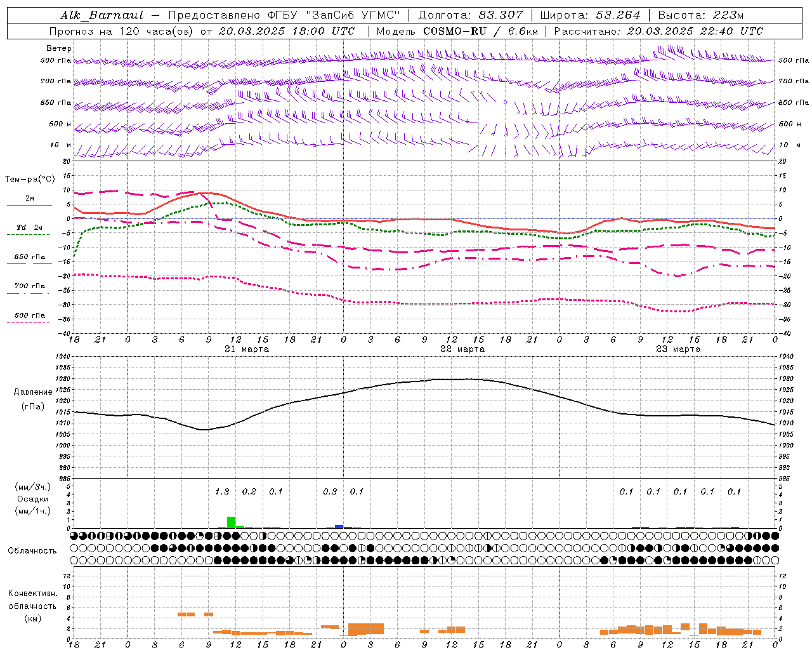Click the date label 23 марта
812x650 pixels.
[678, 349]
